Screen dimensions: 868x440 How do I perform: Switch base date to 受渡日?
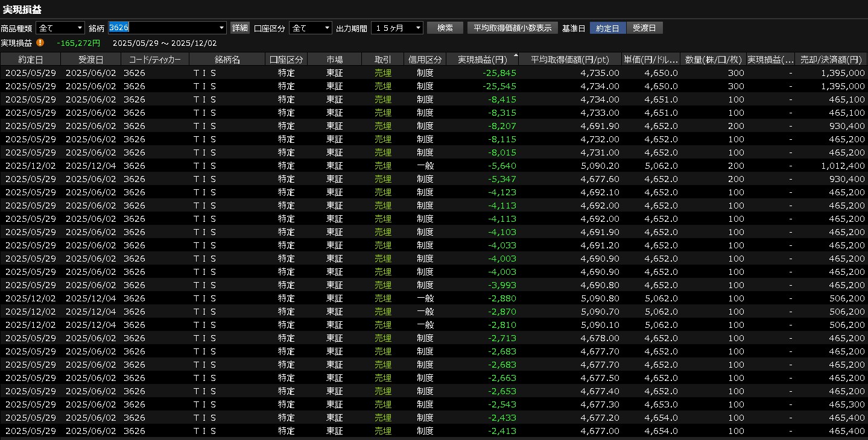pos(645,28)
